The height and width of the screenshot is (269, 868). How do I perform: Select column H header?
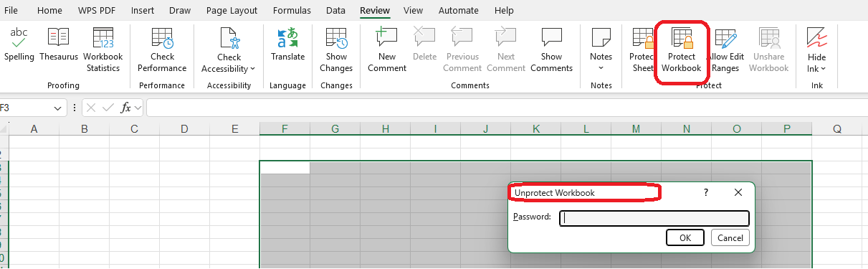385,129
